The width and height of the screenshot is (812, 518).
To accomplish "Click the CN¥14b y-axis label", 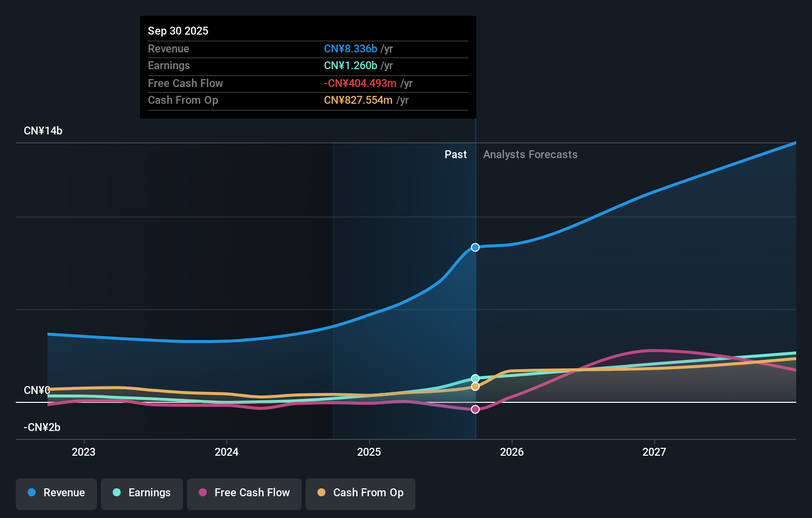I will pyautogui.click(x=43, y=131).
